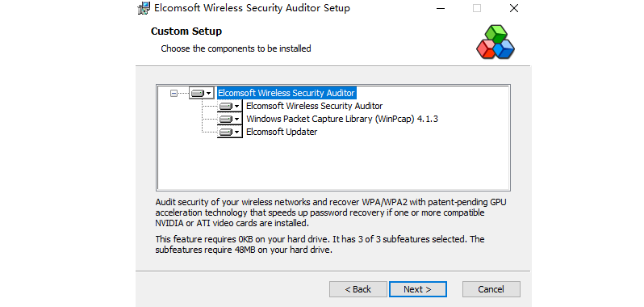Screen dimensions: 644x307
Task: Open the install-option arrow for Elcomsoft Updater
Action: (x=236, y=132)
